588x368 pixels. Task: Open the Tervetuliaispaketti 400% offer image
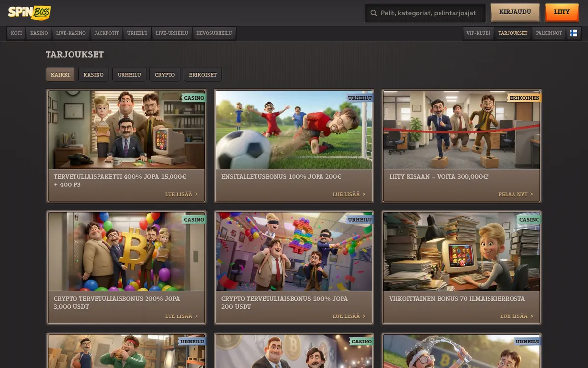pos(126,130)
